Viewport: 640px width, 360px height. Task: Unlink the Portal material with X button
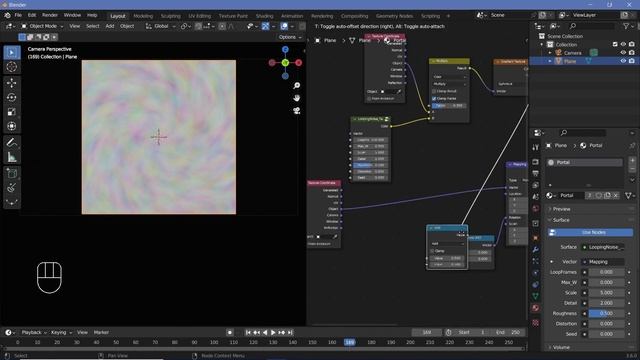tap(616, 196)
